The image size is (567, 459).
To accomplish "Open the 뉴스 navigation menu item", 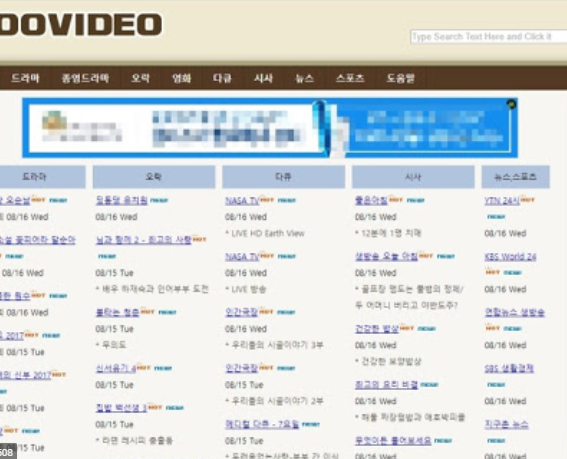I will 304,78.
